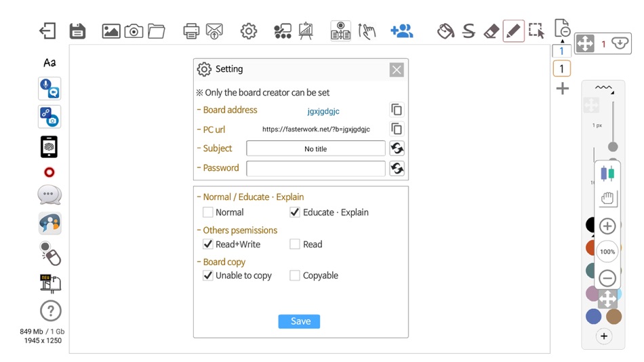
Task: Click the send mail envelope icon
Action: click(x=214, y=31)
